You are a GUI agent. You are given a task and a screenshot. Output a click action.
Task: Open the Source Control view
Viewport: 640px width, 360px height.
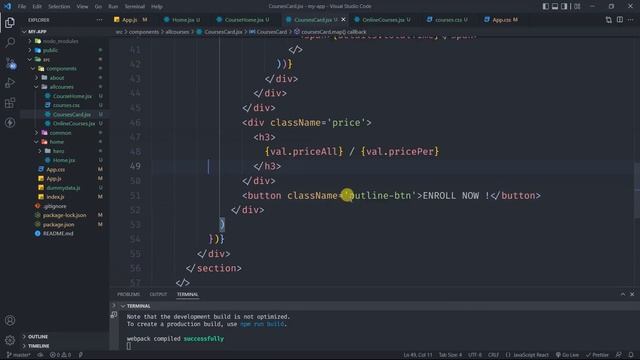click(10, 62)
